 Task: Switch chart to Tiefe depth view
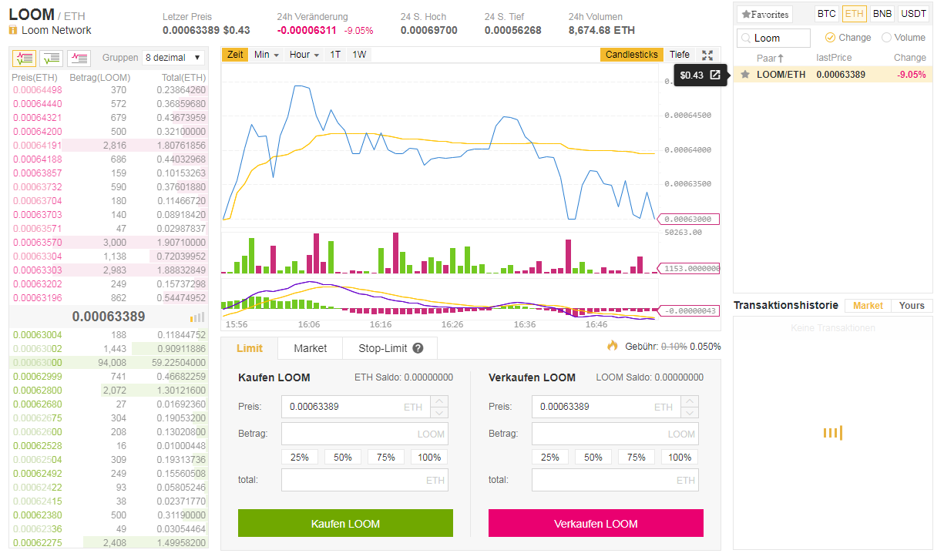click(x=680, y=55)
